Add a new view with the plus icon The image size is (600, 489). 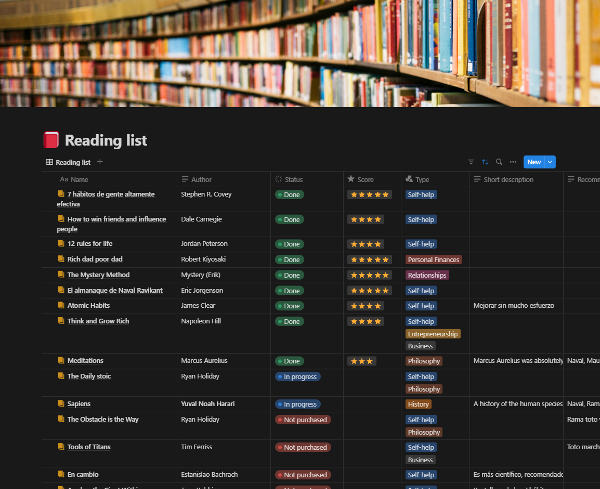[100, 162]
